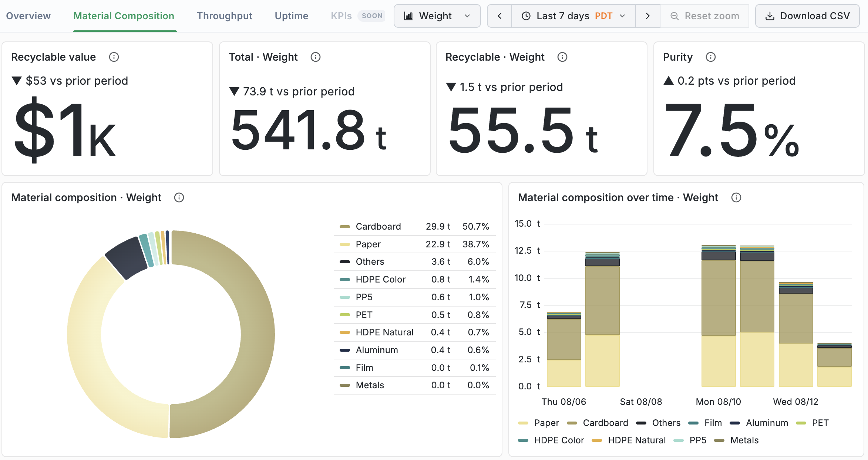Open info tooltip for Recyclable value

pyautogui.click(x=114, y=57)
